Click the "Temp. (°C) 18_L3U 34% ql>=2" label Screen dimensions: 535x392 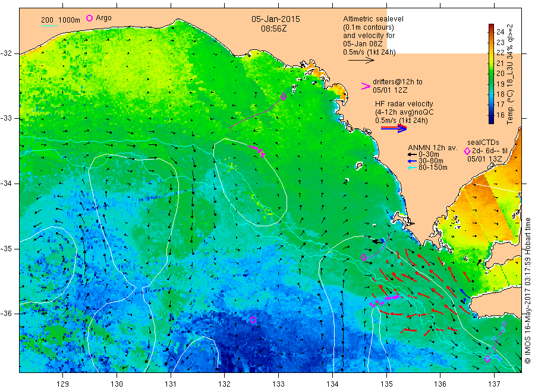pyautogui.click(x=510, y=74)
